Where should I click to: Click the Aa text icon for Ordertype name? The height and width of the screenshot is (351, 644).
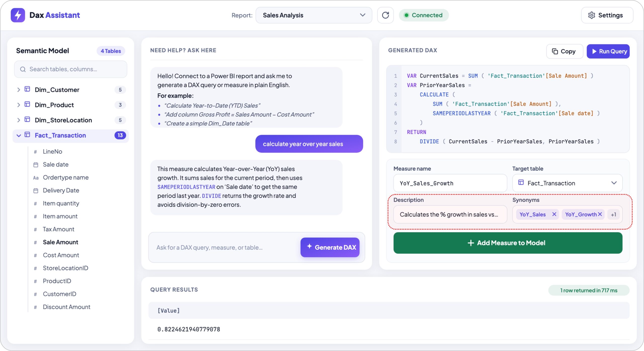click(36, 178)
